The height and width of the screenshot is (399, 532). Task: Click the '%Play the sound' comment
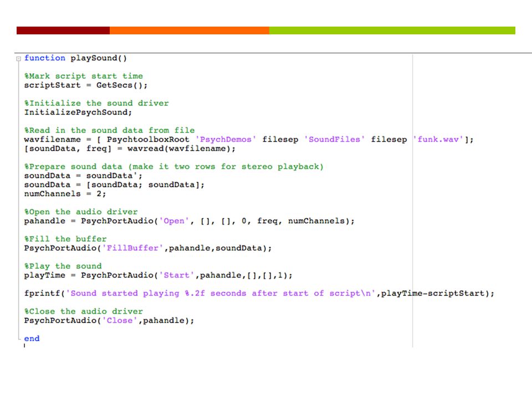pos(63,266)
